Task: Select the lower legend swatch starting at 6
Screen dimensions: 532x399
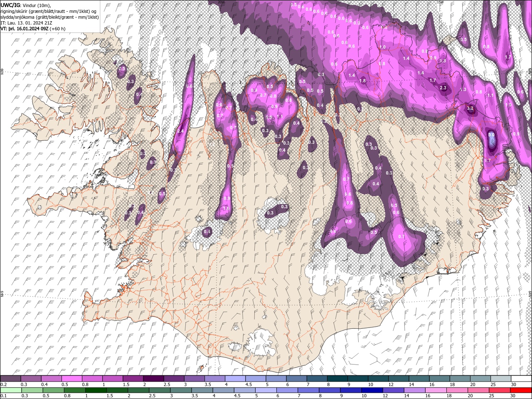Action: pos(287,390)
